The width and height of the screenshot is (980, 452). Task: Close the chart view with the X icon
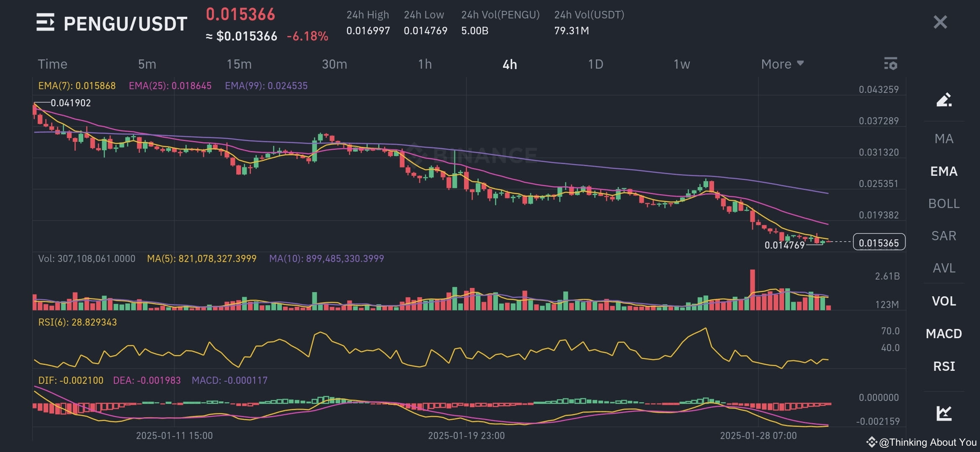(x=940, y=23)
